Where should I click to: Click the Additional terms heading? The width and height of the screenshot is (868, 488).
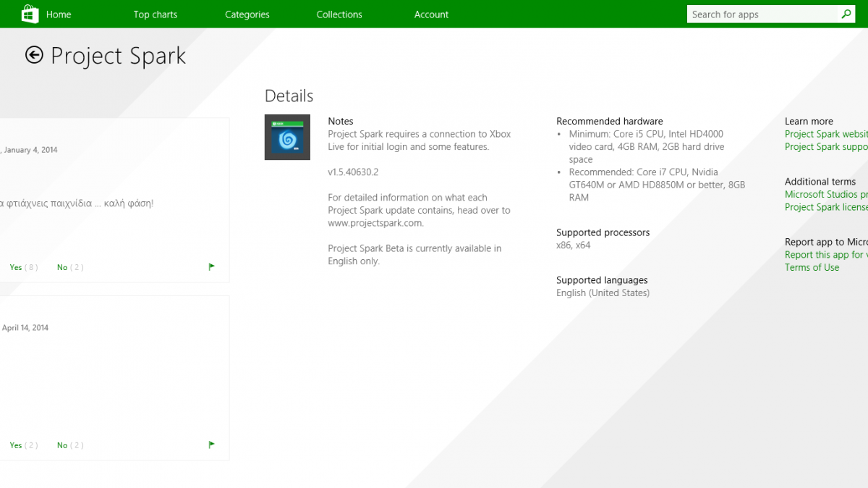(x=820, y=182)
